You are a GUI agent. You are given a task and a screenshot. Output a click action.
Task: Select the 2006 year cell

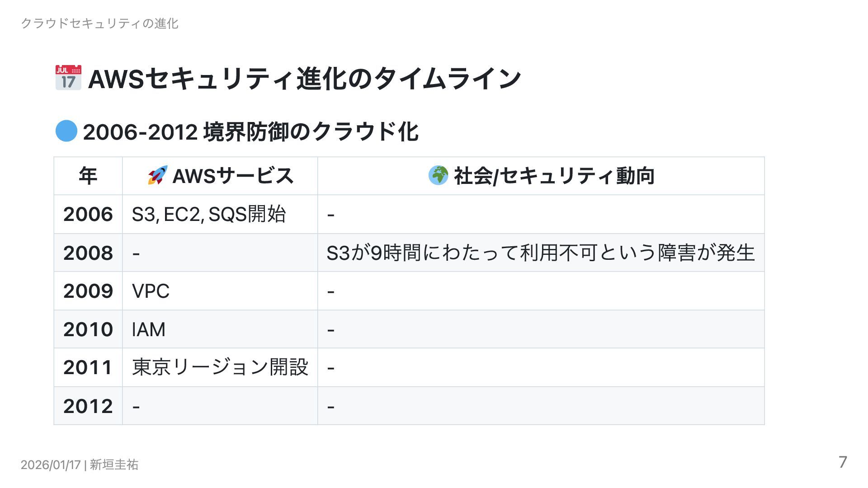click(x=88, y=214)
